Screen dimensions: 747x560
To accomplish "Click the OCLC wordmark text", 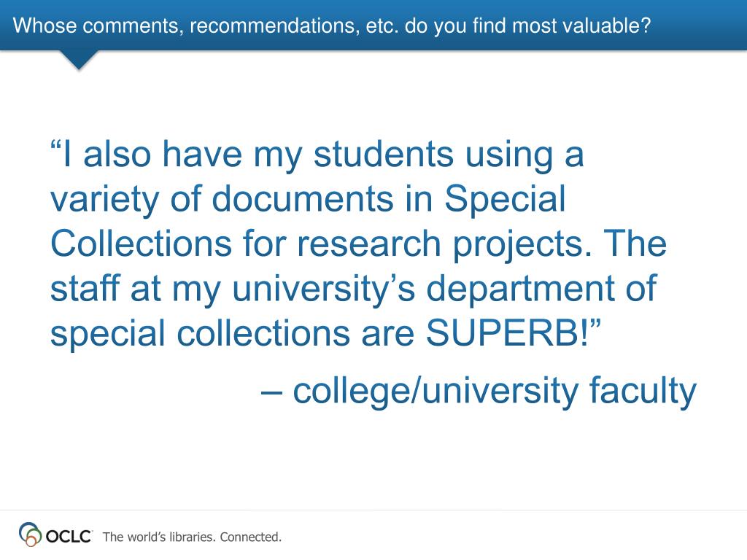I will (x=68, y=537).
